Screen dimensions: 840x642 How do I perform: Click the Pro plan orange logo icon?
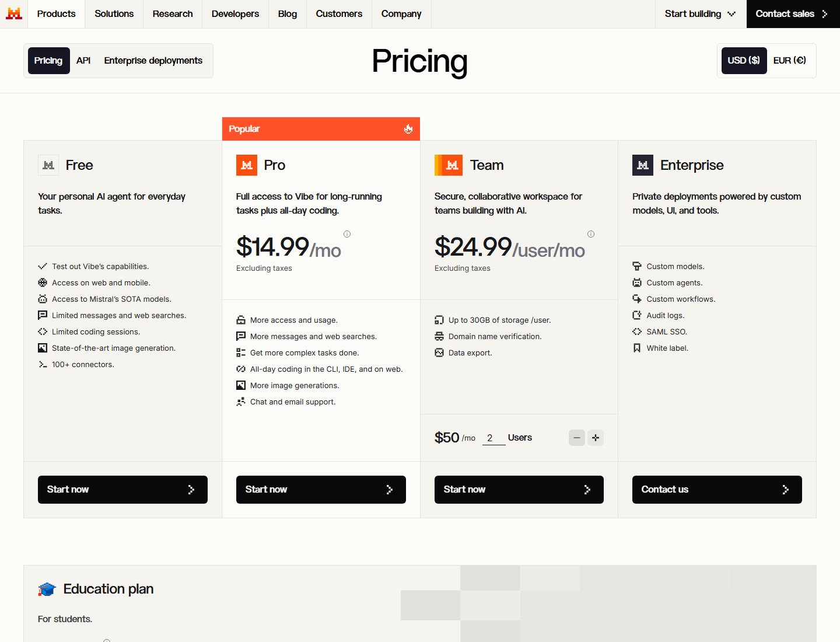(x=247, y=165)
